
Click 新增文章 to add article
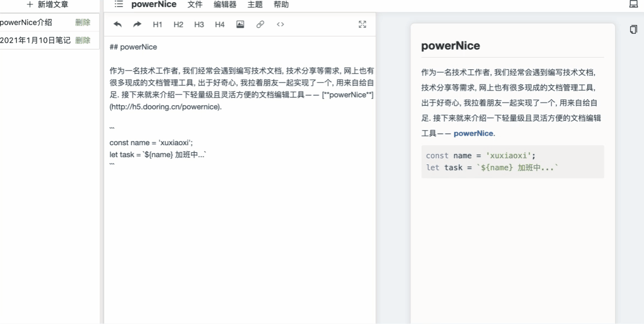[47, 4]
